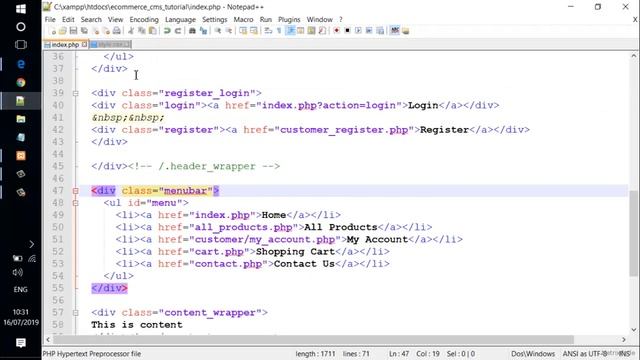Viewport: 640px width, 360px height.
Task: Open the Macro menu
Action: 243,20
